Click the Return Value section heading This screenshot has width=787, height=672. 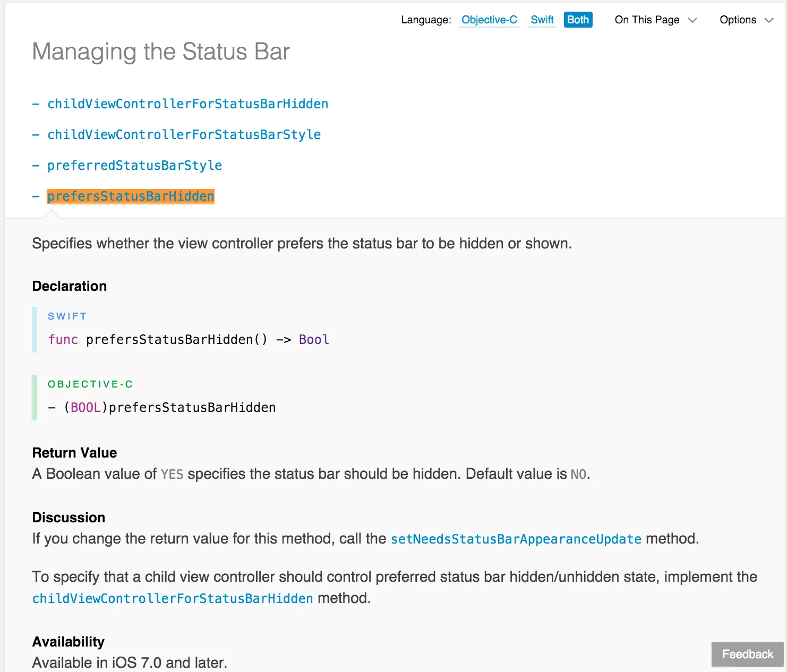(74, 453)
